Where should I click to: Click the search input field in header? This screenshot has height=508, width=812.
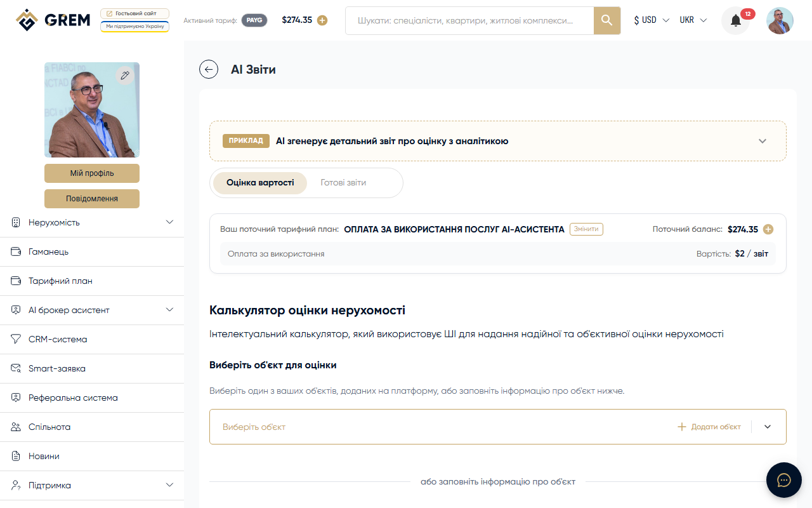point(469,20)
